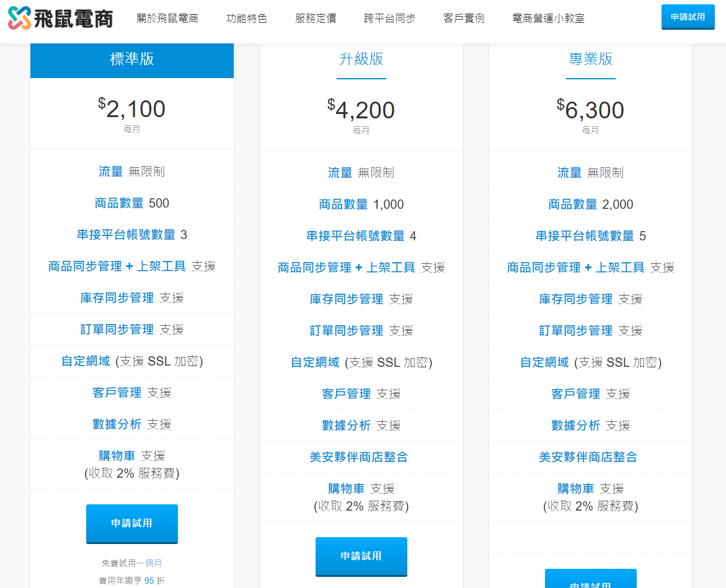Select the 服務定價 navigation item

(x=316, y=18)
